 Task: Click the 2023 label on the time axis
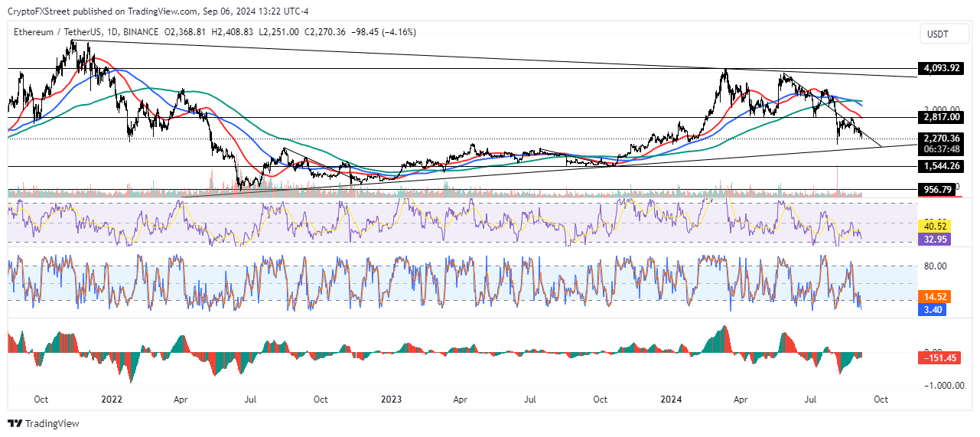click(391, 399)
